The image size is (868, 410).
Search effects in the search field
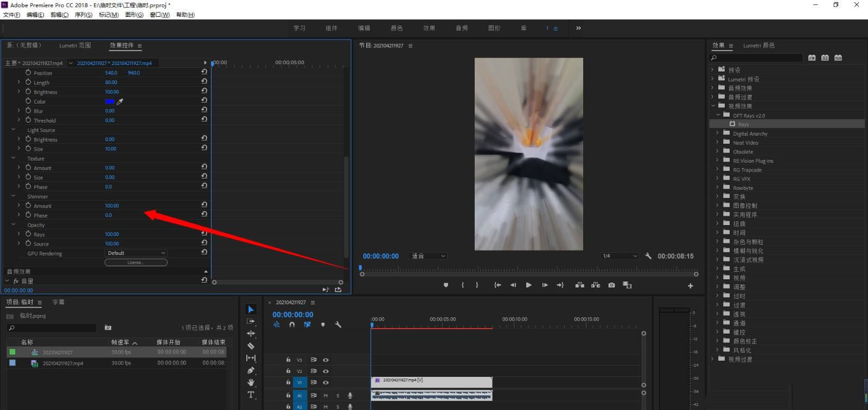(x=756, y=57)
